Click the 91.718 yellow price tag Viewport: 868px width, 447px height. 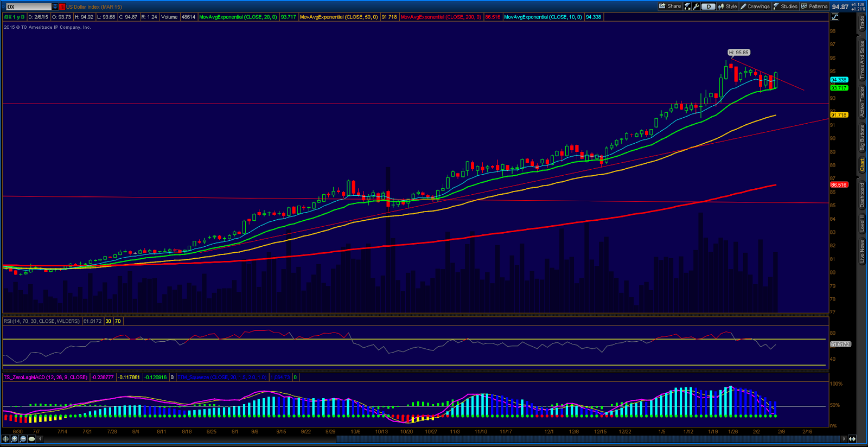coord(839,115)
